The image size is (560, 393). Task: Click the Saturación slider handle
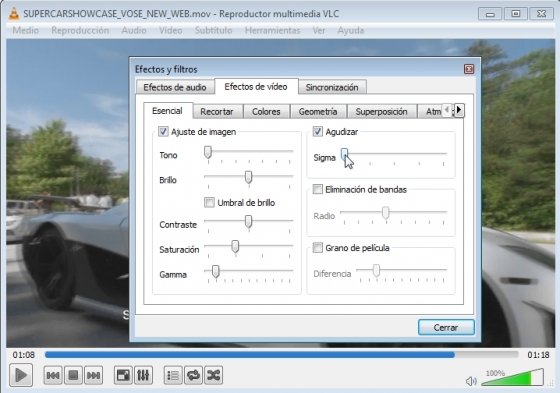[235, 247]
